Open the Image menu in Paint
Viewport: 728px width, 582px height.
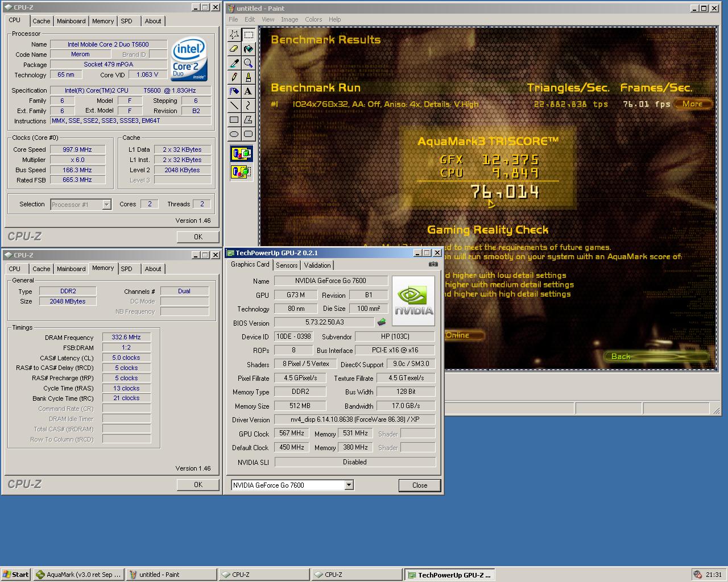(289, 19)
